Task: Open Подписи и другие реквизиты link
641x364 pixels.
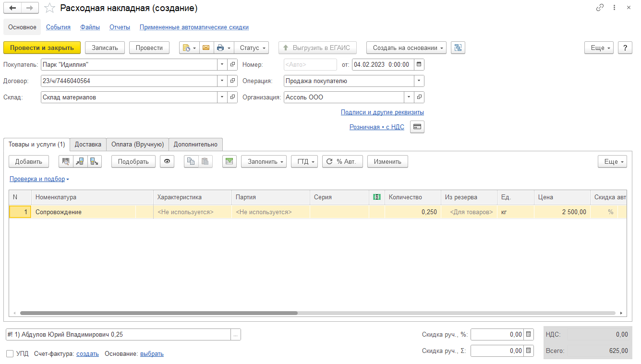Action: pos(382,112)
